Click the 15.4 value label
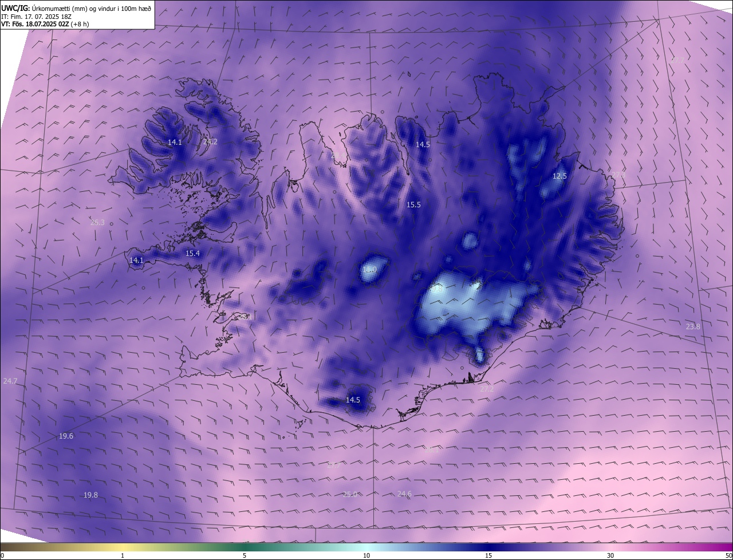733x560 pixels. click(x=192, y=253)
